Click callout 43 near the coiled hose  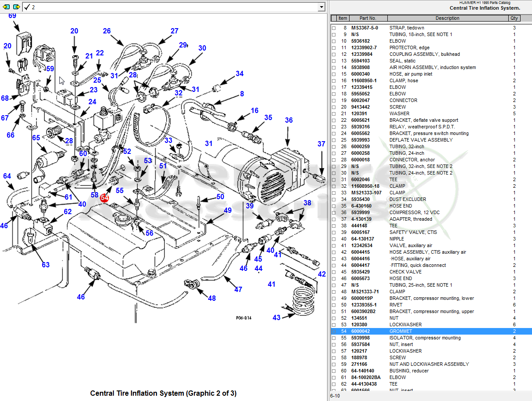pos(276,317)
